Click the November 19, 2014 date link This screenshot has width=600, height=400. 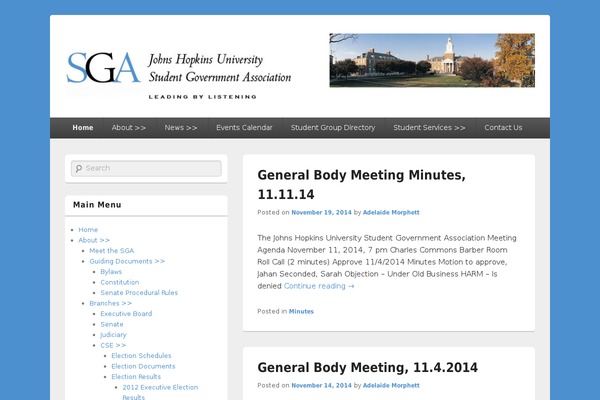click(x=321, y=212)
